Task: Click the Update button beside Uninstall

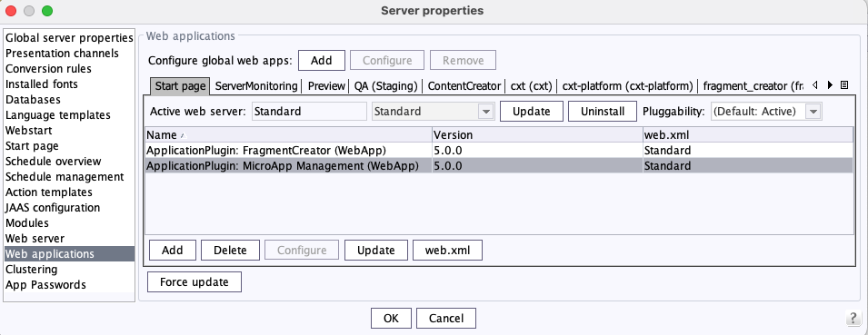Action: [x=532, y=111]
